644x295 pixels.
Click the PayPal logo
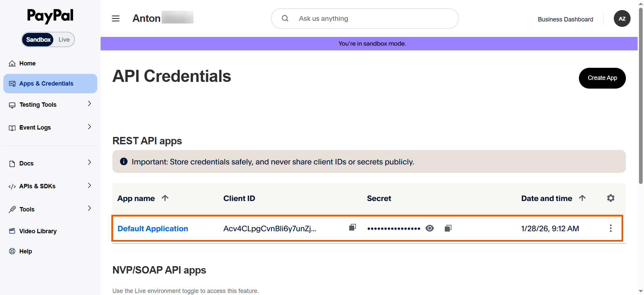coord(50,16)
